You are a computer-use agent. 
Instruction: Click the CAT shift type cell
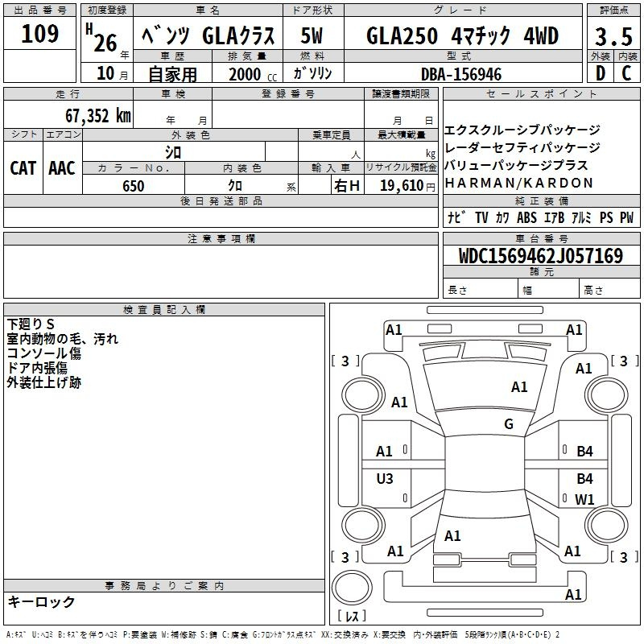(23, 168)
